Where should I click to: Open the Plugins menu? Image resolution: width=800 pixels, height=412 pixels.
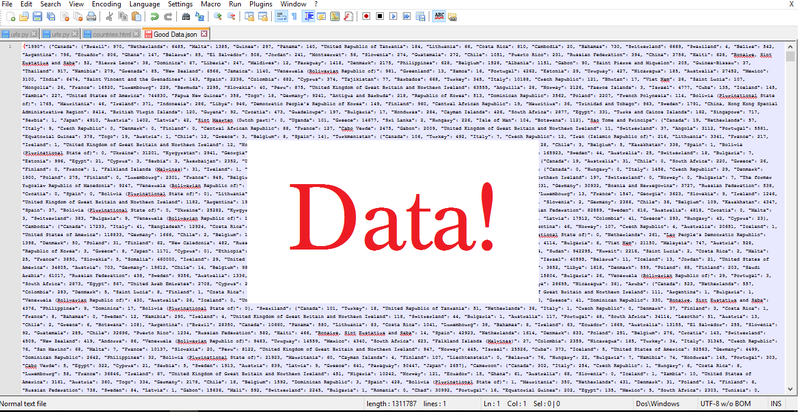pyautogui.click(x=262, y=4)
